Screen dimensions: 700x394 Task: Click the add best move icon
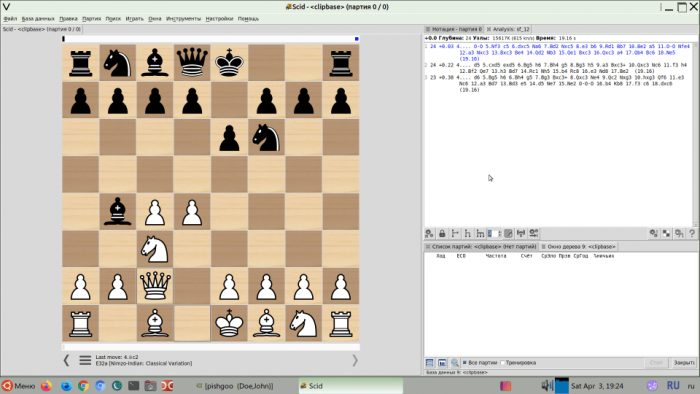(455, 233)
